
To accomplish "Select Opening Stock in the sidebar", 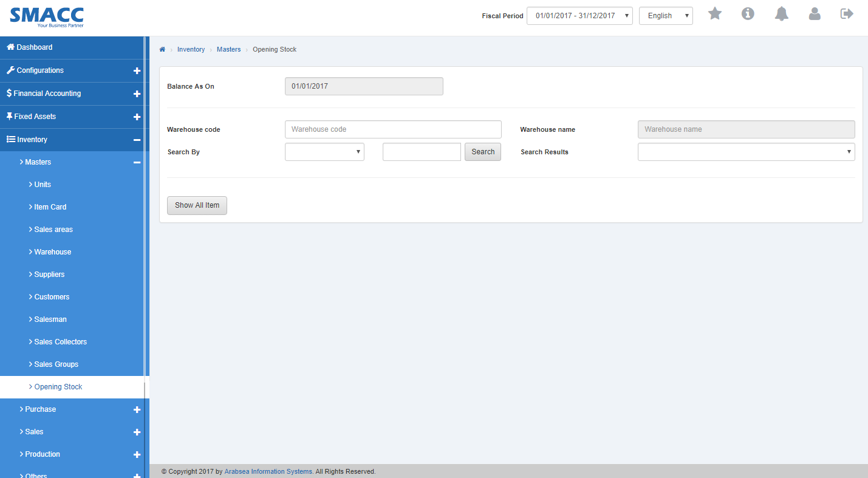I will pyautogui.click(x=58, y=386).
